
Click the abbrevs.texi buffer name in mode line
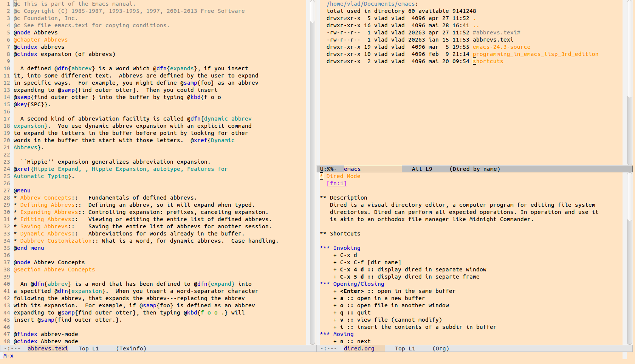pyautogui.click(x=48, y=349)
